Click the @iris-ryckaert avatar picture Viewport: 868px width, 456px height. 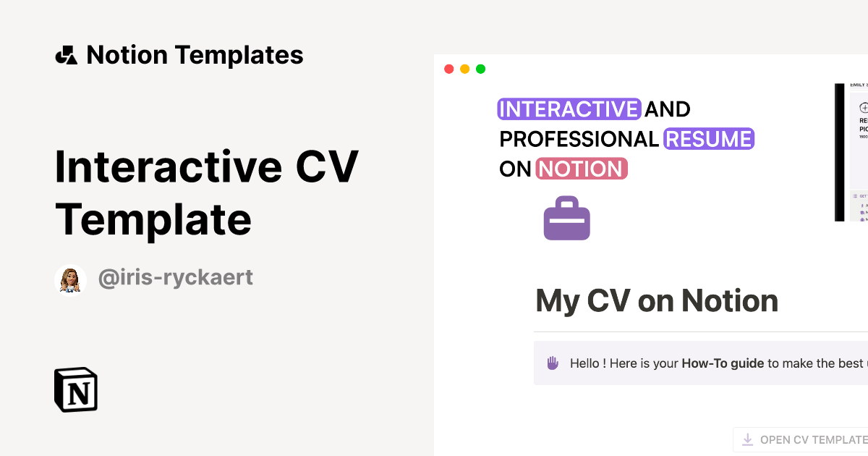[70, 279]
